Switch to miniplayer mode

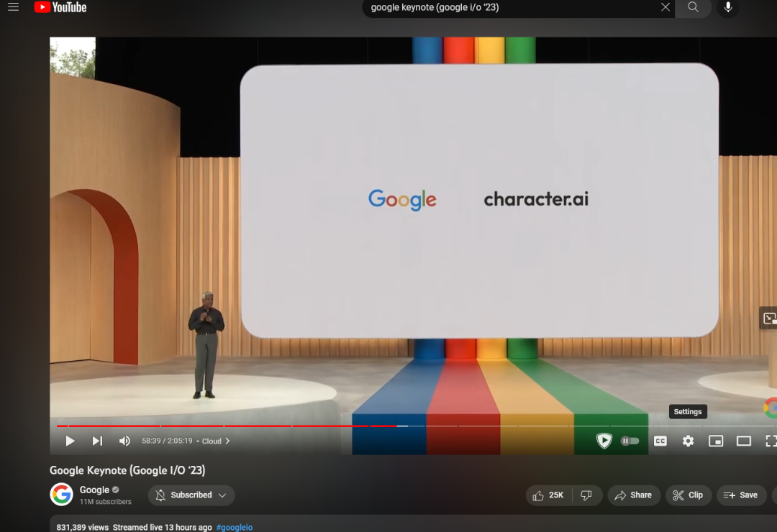pyautogui.click(x=716, y=441)
